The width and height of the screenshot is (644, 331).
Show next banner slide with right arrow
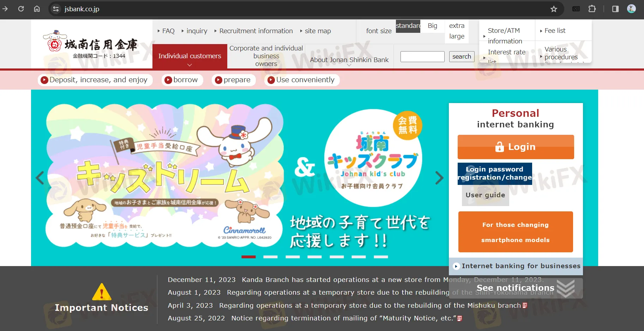[439, 178]
